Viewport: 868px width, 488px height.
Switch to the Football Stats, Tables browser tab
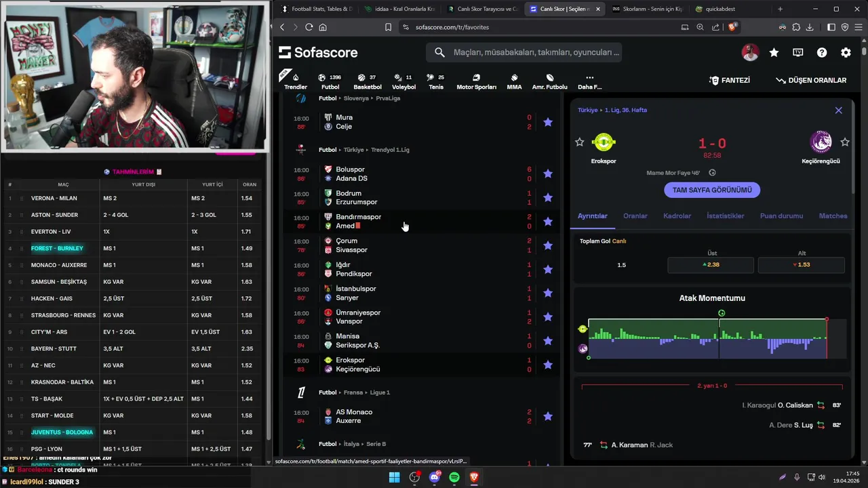317,9
